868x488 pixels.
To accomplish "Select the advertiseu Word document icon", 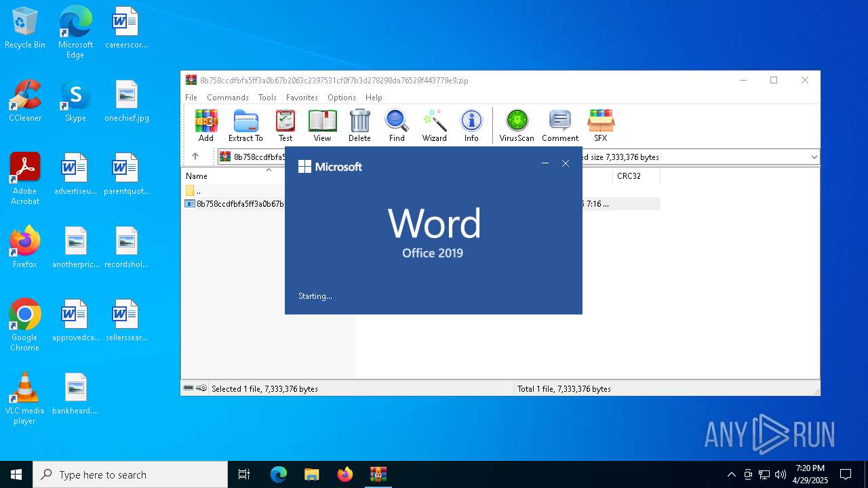I will click(x=75, y=175).
